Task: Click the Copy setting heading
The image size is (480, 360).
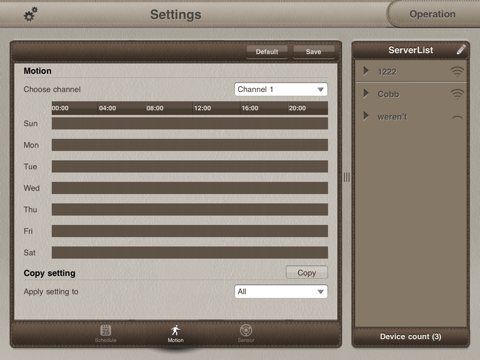Action: click(x=49, y=273)
